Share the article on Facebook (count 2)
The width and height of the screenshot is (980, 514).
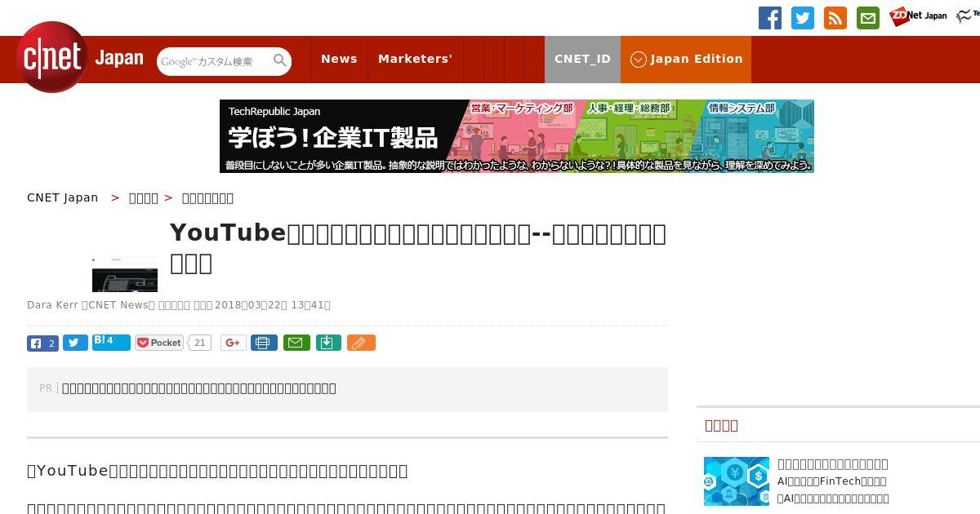tap(42, 343)
